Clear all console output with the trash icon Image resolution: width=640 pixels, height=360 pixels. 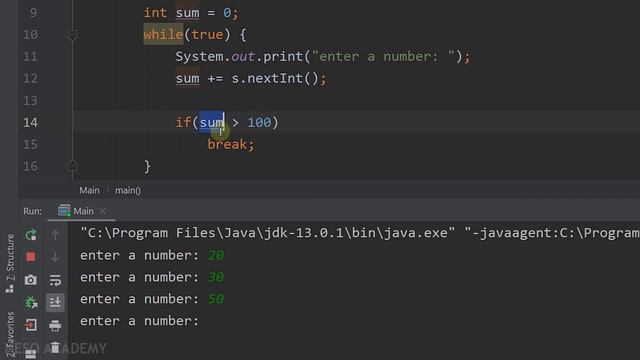(55, 347)
